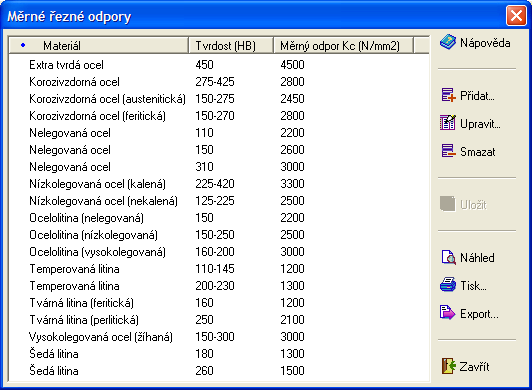This screenshot has width=532, height=390.
Task: Click the 2600 resistance value
Action: coord(292,150)
